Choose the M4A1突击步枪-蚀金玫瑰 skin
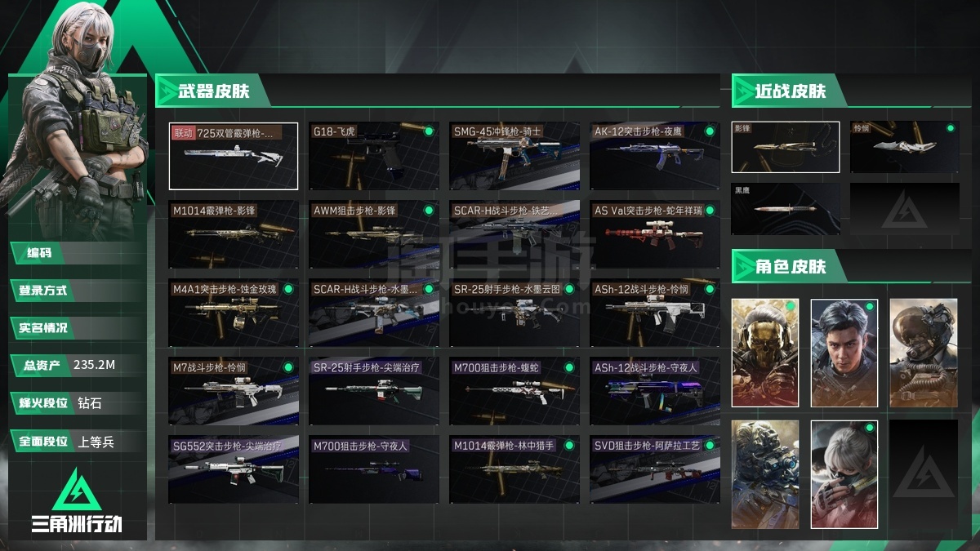Screen dimensions: 980x551 coord(234,313)
